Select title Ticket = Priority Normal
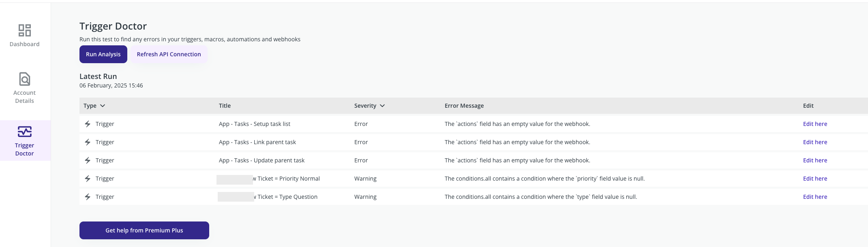The image size is (868, 247). pyautogui.click(x=289, y=179)
